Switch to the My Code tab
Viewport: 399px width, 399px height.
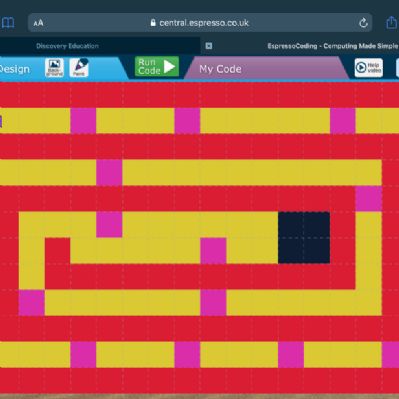(x=220, y=69)
